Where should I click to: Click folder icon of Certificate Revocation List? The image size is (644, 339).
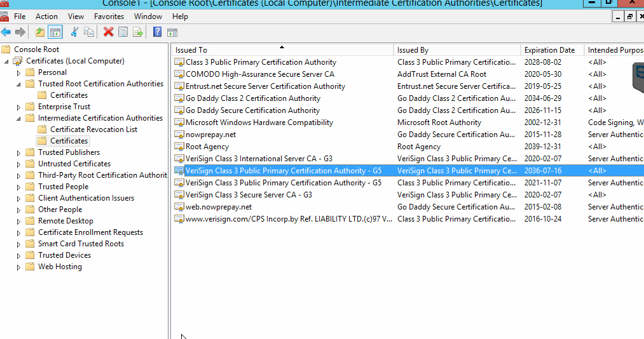[42, 129]
